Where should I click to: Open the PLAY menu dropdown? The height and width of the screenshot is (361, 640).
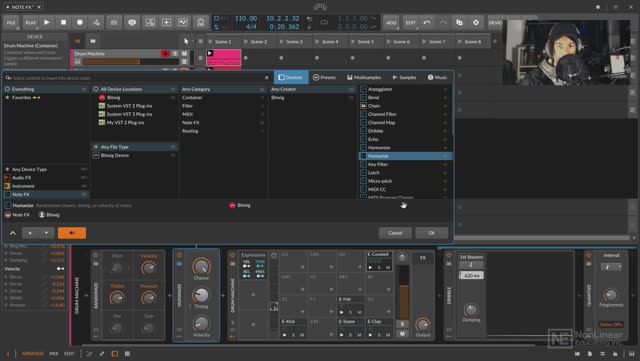coord(31,22)
